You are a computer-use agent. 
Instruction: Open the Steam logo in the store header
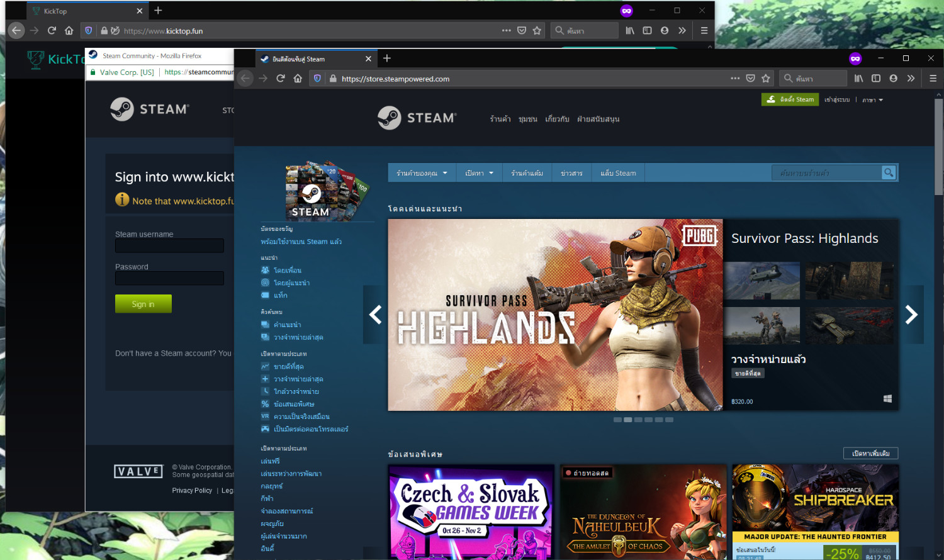(x=417, y=118)
